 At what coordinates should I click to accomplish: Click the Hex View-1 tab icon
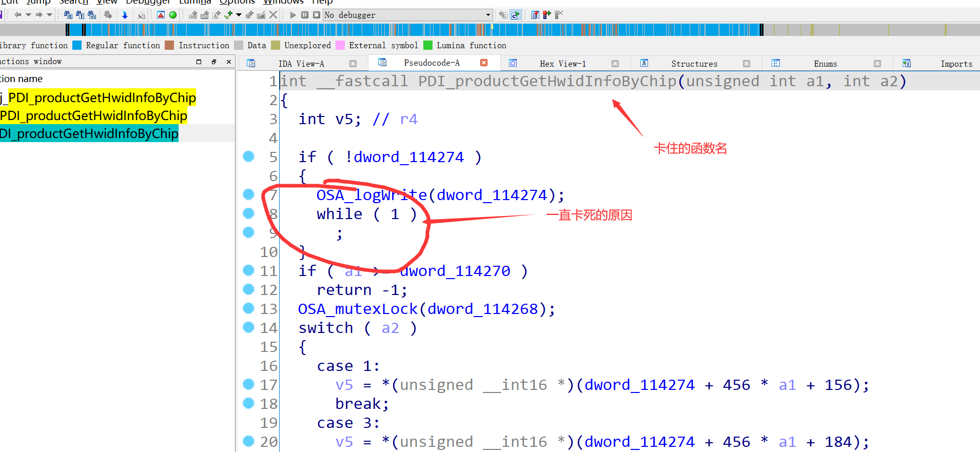coord(513,63)
